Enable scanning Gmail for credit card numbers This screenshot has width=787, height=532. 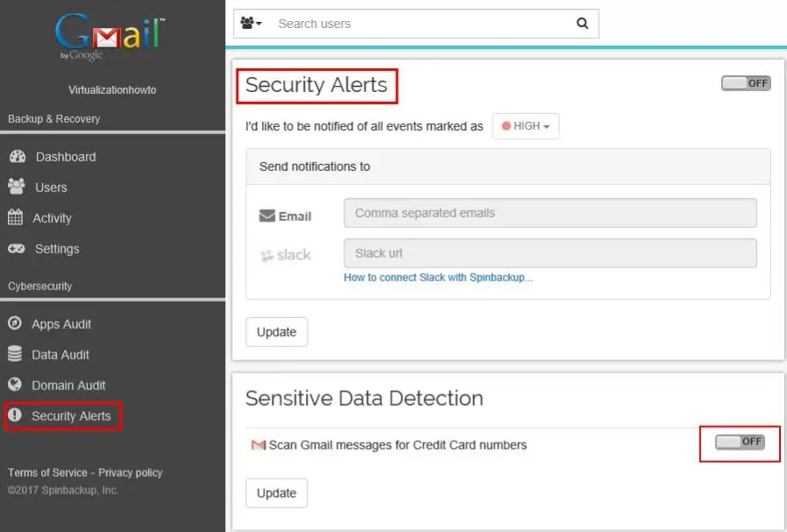(741, 442)
